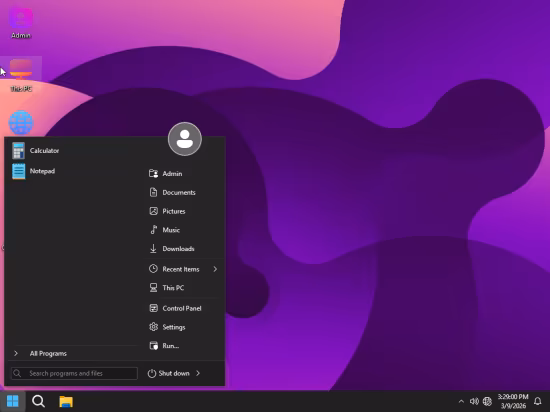This screenshot has height=412, width=550.
Task: Click the magnifier icon in the search box
Action: pos(17,373)
